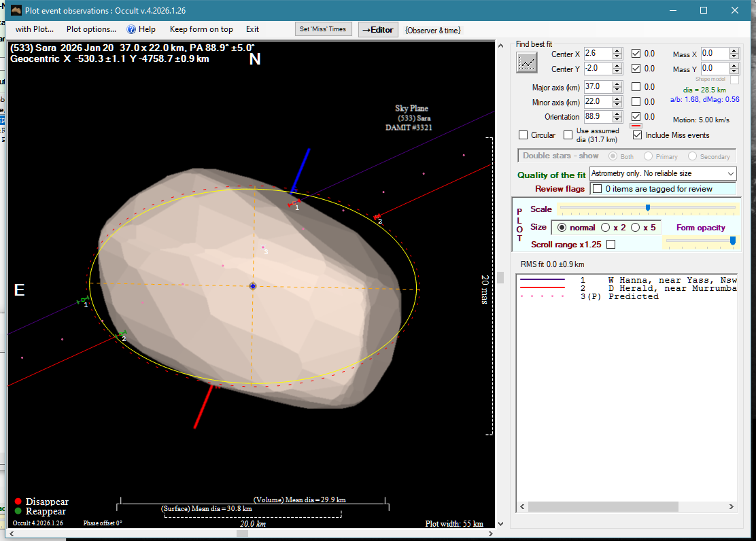The height and width of the screenshot is (543, 756).
Task: Click the →Editor button
Action: click(x=377, y=30)
